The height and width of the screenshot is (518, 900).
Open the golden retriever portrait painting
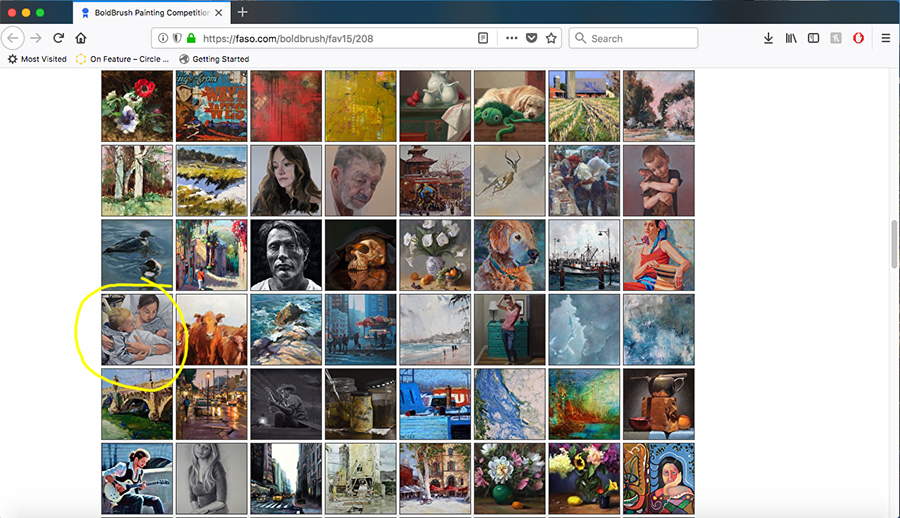[510, 255]
